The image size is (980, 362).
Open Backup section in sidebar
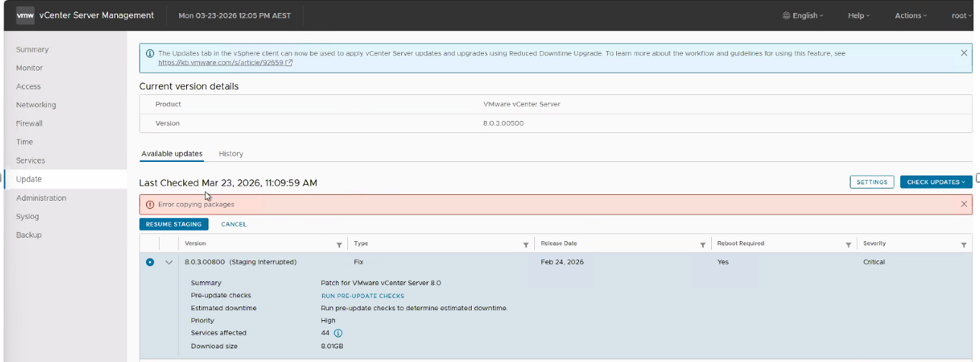click(x=29, y=235)
